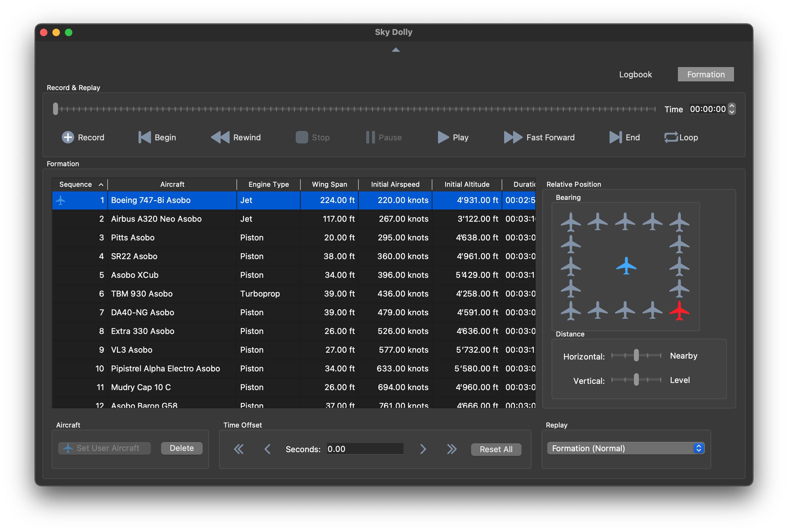
Task: Click the Seconds time offset field
Action: tap(364, 449)
